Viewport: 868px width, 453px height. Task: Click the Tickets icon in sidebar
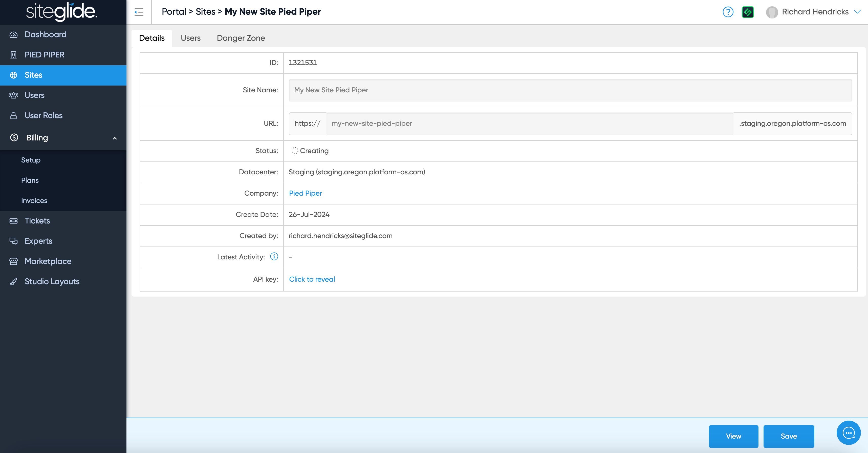(x=13, y=221)
